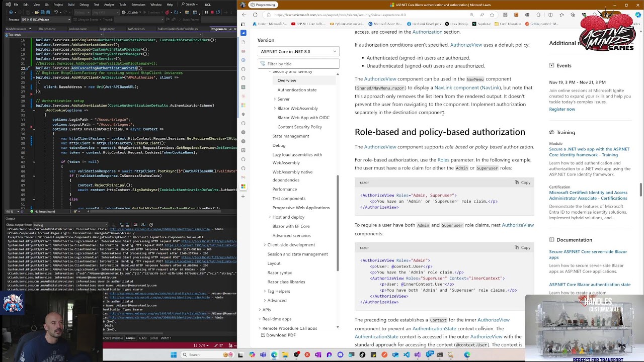Click the browser Refresh icon
Viewport: 644px width, 362px height.
255,15
